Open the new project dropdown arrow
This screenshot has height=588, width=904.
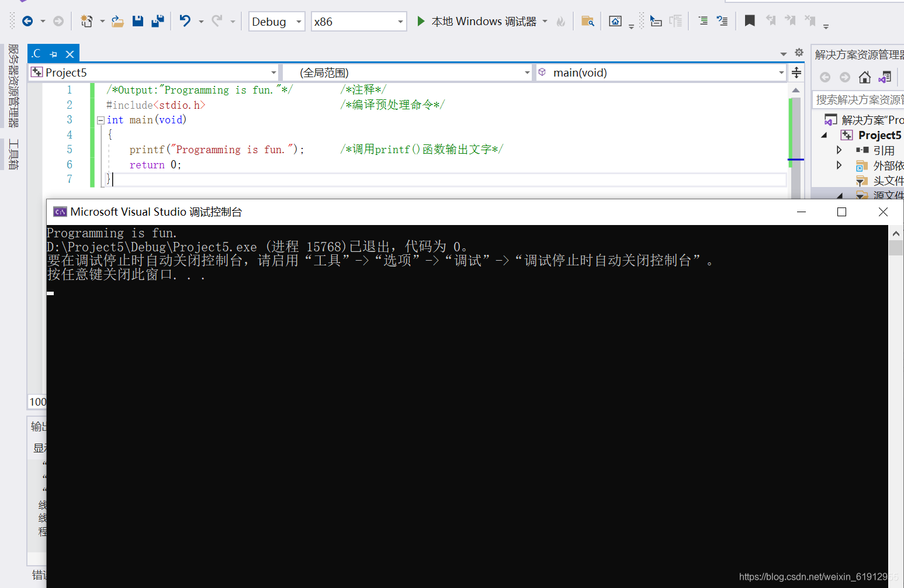click(102, 22)
